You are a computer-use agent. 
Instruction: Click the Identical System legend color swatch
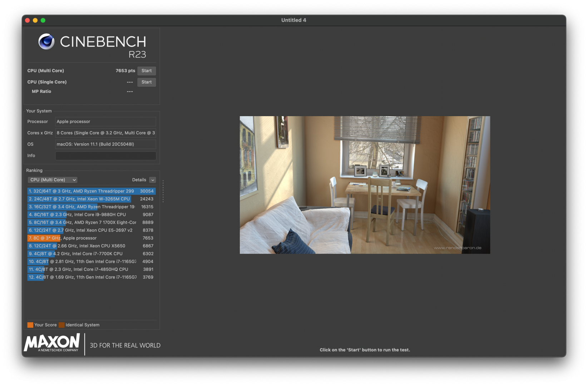61,325
